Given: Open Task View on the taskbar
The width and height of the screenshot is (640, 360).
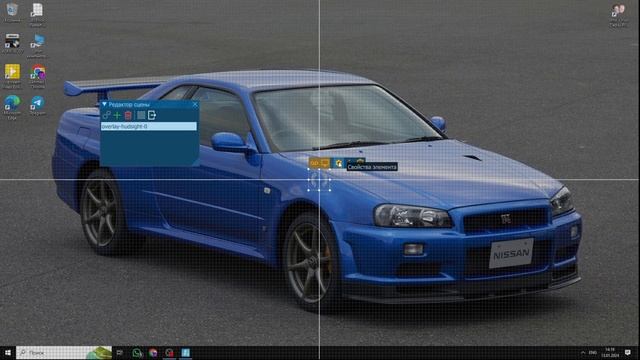Looking at the screenshot, I should click(x=120, y=353).
